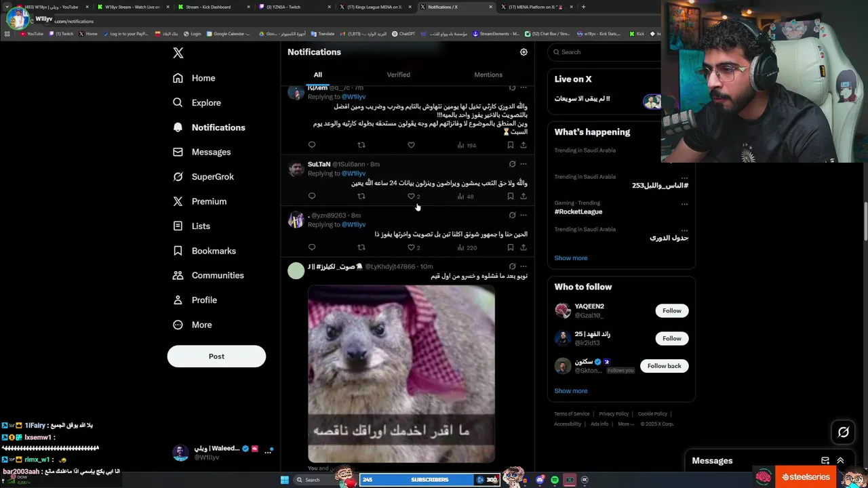This screenshot has height=488, width=868.
Task: Compose new message icon in Messages drawer
Action: (x=825, y=461)
